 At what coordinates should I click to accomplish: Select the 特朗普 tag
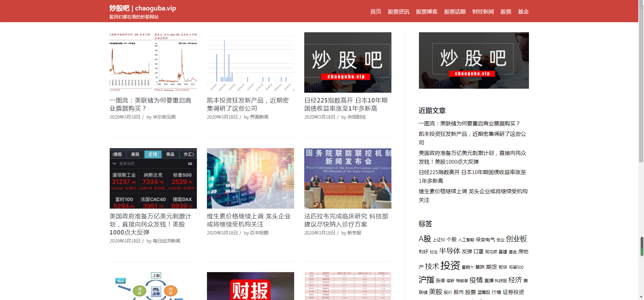[x=462, y=281]
